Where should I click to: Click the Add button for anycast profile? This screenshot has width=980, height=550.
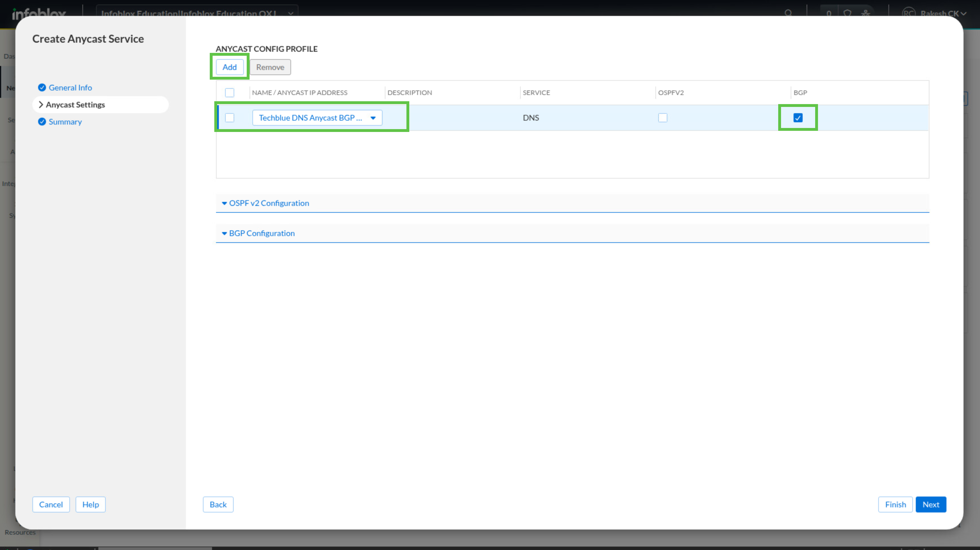click(229, 67)
